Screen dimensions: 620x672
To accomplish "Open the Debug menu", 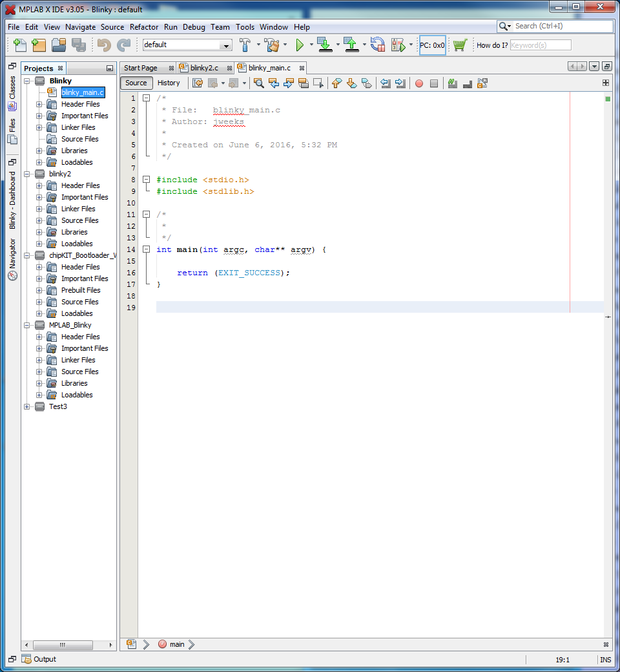I will 194,27.
